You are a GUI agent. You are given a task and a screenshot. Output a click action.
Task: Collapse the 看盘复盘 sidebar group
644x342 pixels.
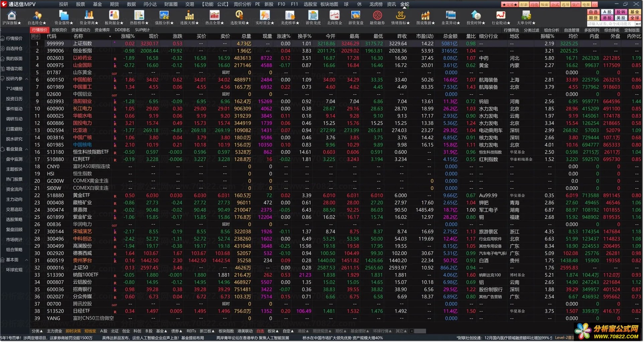pyautogui.click(x=27, y=149)
